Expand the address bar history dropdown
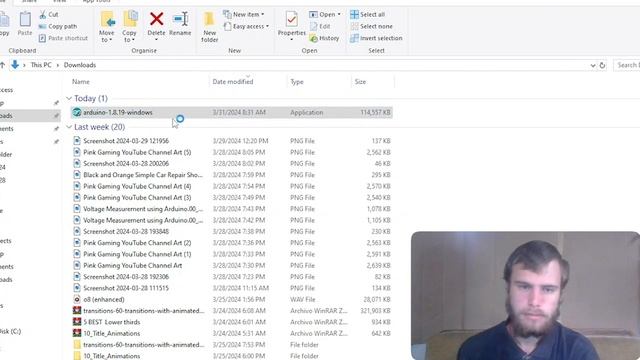The width and height of the screenshot is (640, 360). point(593,65)
